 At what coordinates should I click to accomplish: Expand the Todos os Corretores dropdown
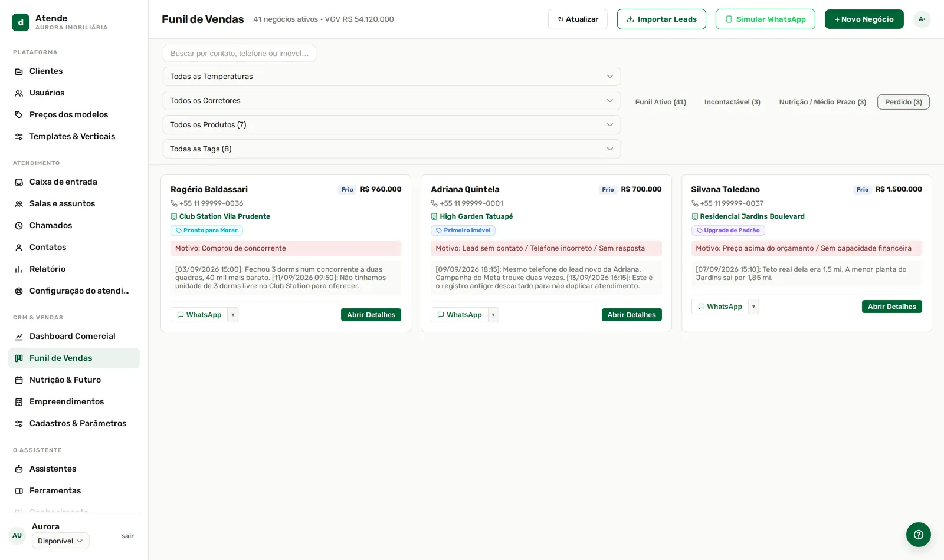click(x=392, y=101)
